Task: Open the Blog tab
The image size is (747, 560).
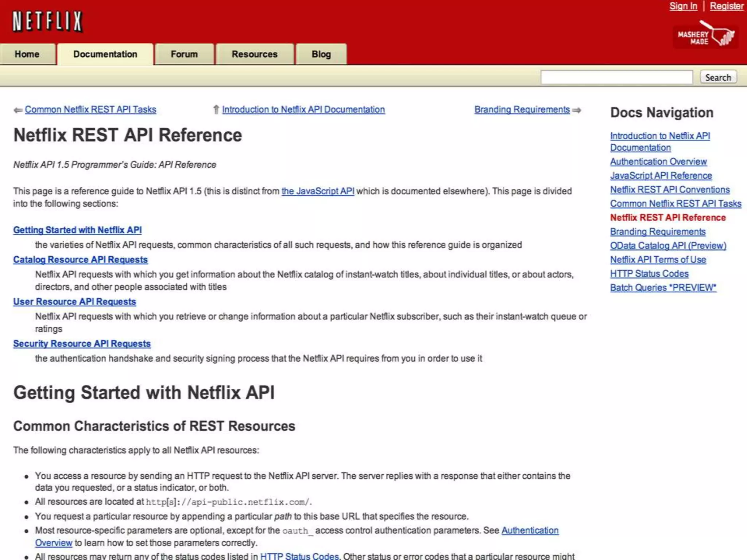Action: point(321,54)
